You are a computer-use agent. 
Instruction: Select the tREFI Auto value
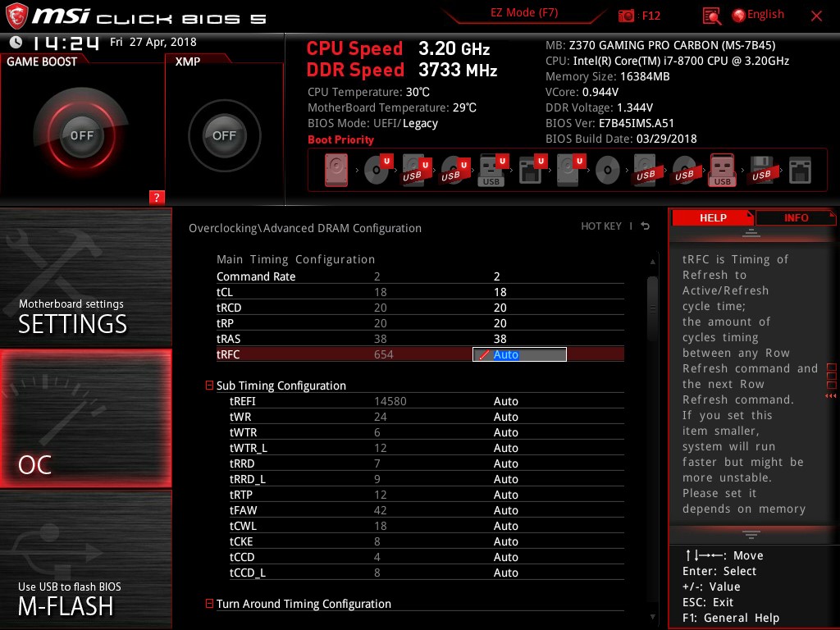(505, 401)
